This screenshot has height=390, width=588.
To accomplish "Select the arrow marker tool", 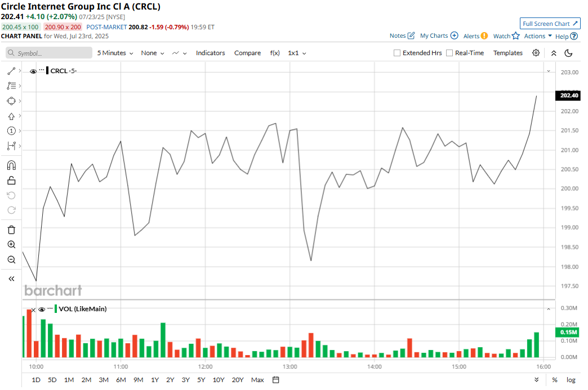I will click(11, 116).
